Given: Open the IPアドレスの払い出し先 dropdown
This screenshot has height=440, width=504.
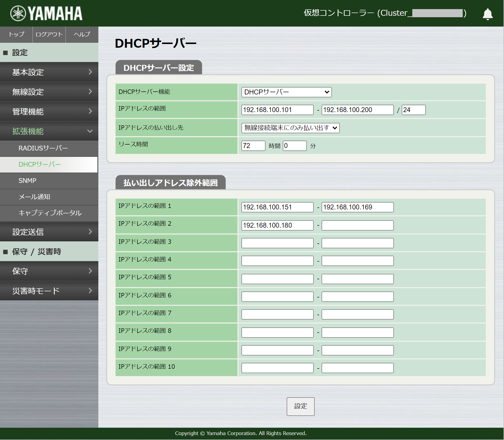Looking at the screenshot, I should 290,128.
